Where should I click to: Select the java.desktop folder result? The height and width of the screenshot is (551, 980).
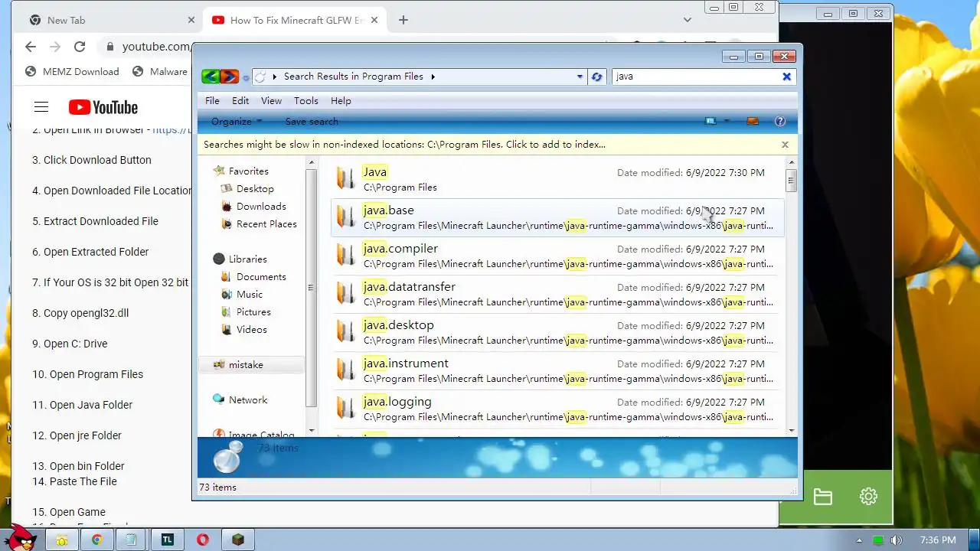click(557, 332)
